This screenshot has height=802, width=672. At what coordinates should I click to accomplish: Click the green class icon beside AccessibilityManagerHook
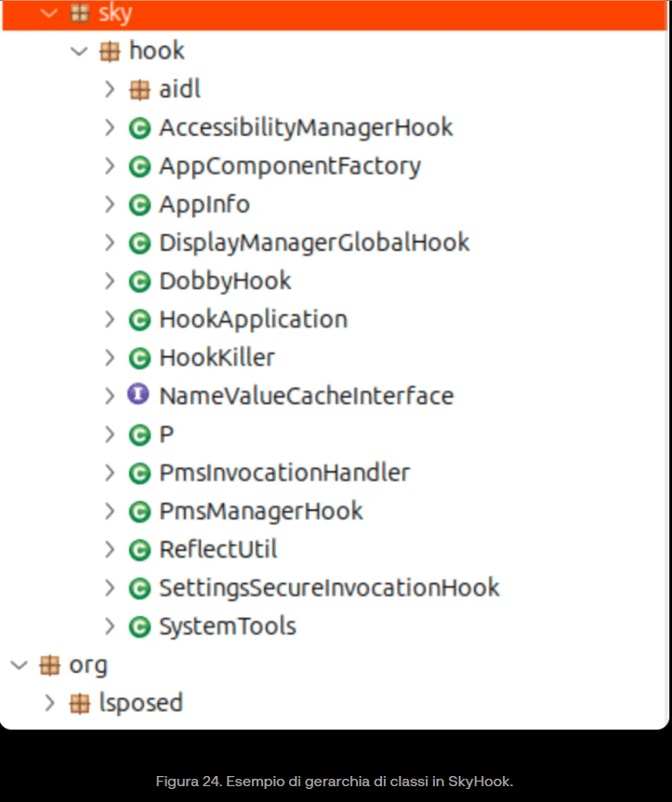pos(139,128)
